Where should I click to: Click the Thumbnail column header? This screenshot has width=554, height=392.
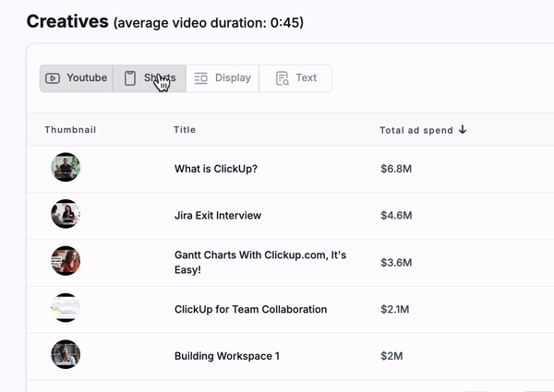pyautogui.click(x=70, y=130)
